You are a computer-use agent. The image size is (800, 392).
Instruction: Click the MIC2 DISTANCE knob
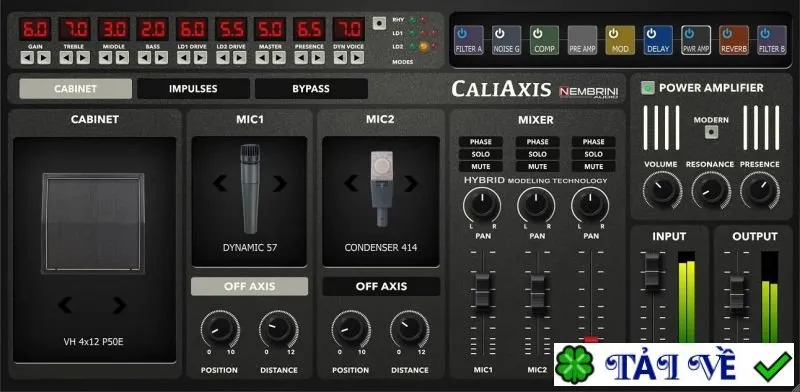pyautogui.click(x=410, y=329)
